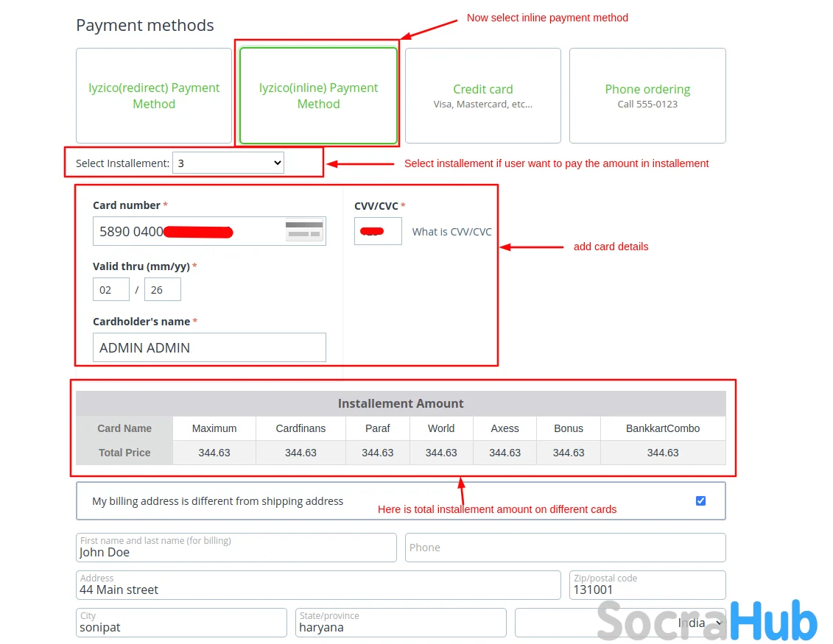The image size is (833, 644).
Task: Click the BankkartCombo card name cell
Action: (x=663, y=428)
